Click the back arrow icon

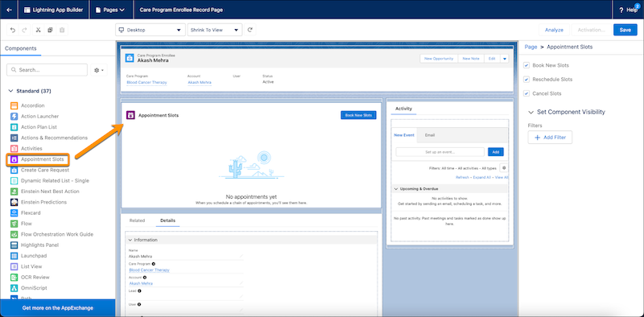pyautogui.click(x=9, y=10)
